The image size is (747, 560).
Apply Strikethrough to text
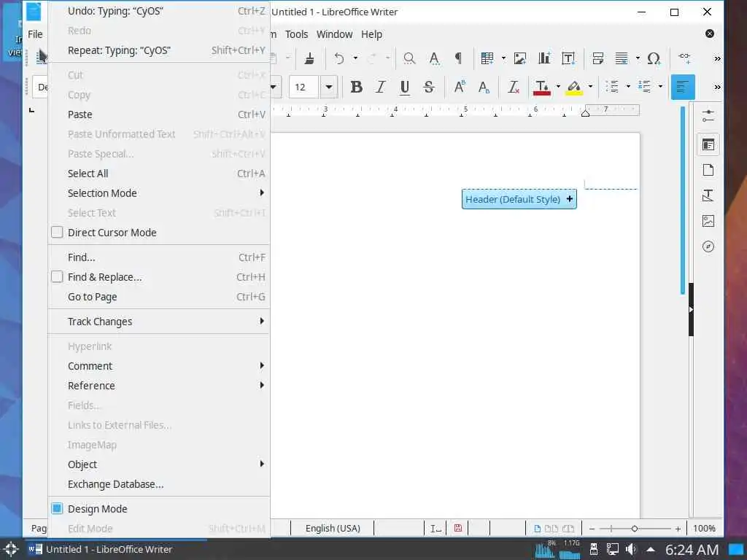429,87
